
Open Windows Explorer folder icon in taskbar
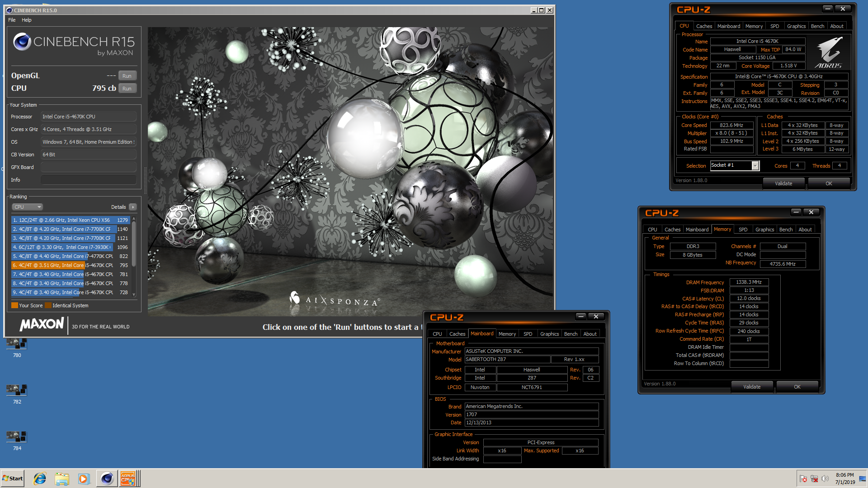point(62,479)
